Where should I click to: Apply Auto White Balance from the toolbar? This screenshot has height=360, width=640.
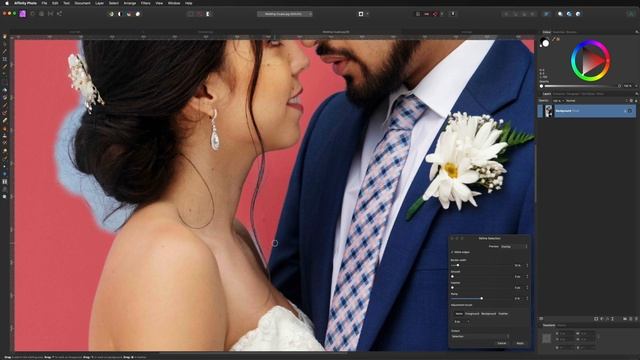click(138, 14)
